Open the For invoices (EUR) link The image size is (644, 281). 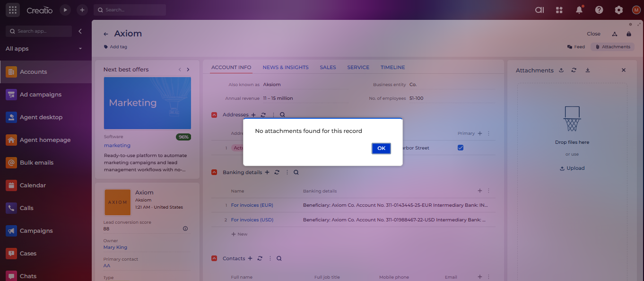[252, 205]
